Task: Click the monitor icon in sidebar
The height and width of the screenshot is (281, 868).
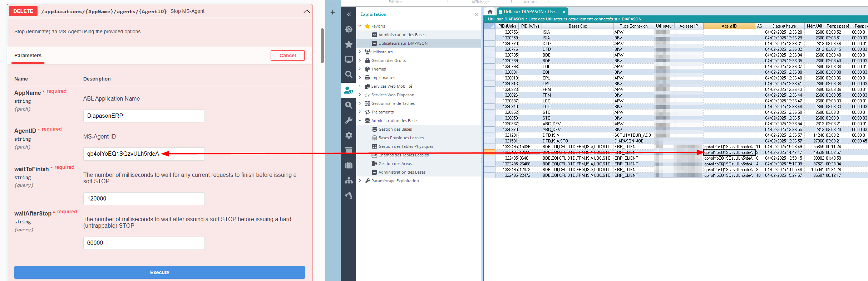Action: point(349,59)
